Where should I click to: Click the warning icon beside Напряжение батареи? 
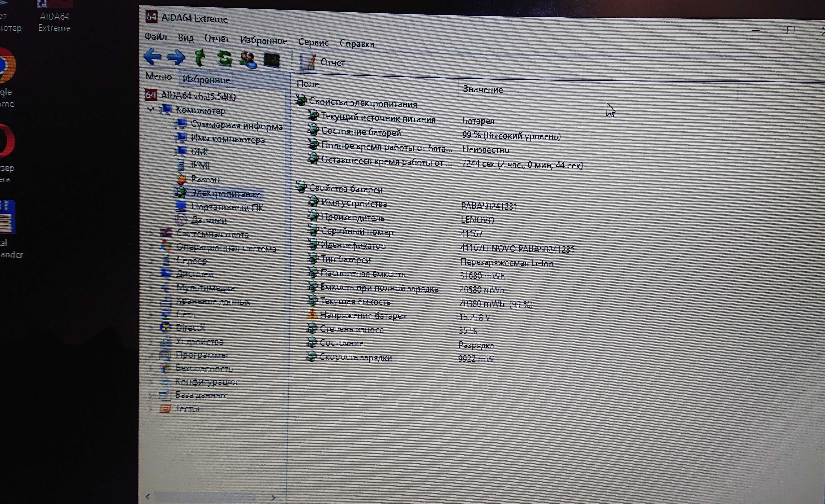point(312,314)
